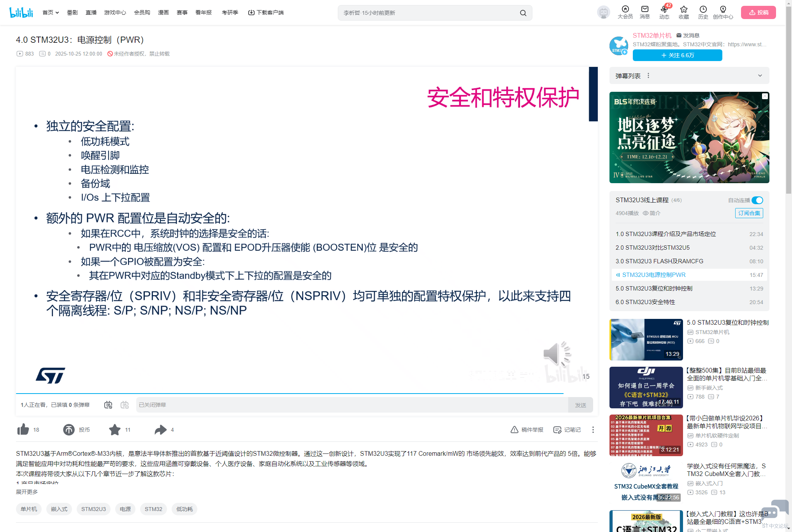Screen dimensions: 792x532
Task: Click the STM32单片机 uploader avatar
Action: [x=619, y=46]
